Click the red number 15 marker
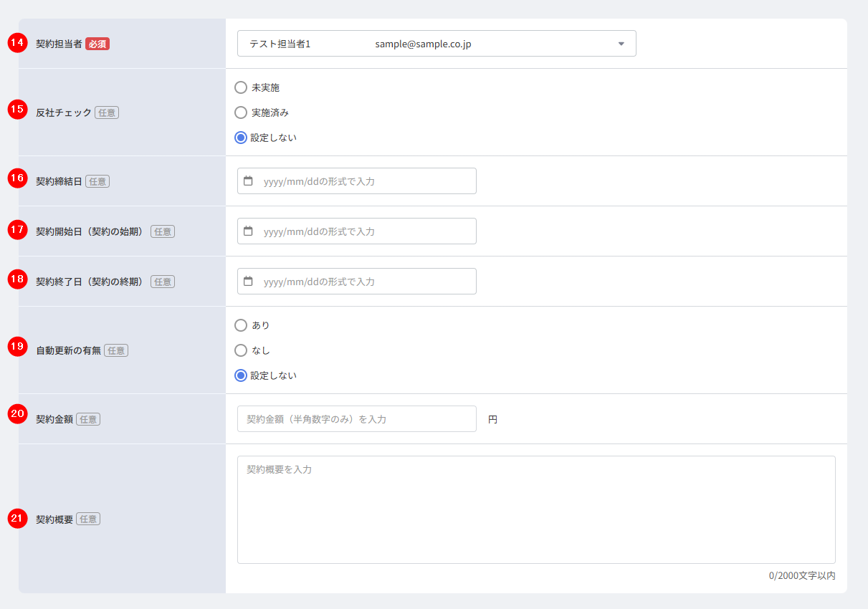 tap(17, 110)
